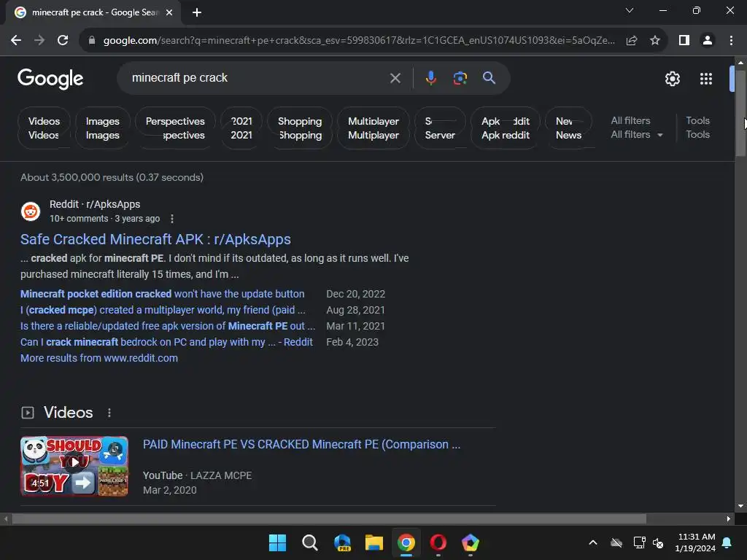Select the Shopping filter
Image resolution: width=747 pixels, height=560 pixels.
coord(300,128)
